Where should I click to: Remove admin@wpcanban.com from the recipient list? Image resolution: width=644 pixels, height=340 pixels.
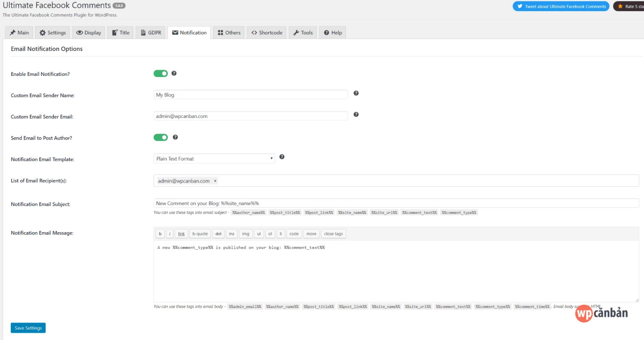(x=215, y=181)
